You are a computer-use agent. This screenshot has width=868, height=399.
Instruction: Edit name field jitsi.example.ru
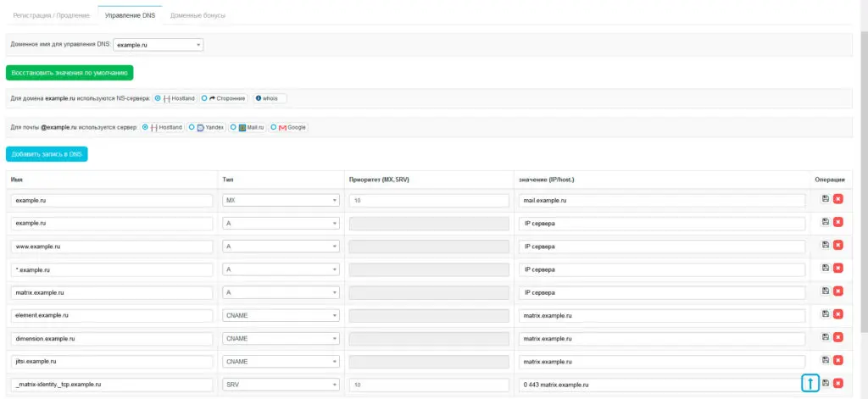tap(112, 362)
